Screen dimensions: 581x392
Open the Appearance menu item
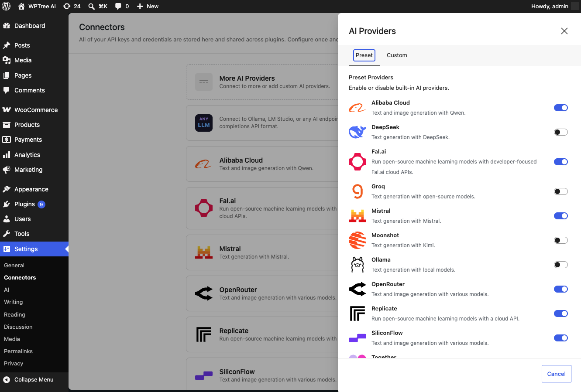[x=34, y=189]
